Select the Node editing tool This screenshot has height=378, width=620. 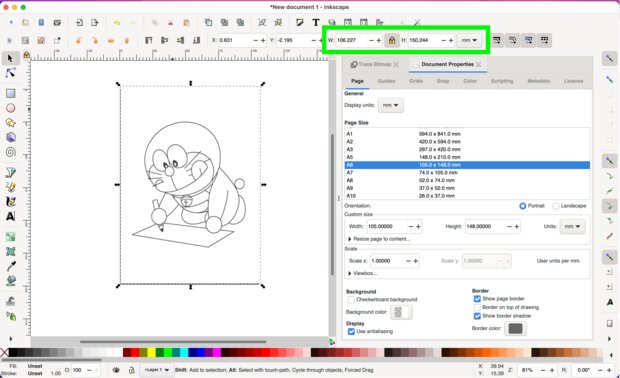coord(10,74)
